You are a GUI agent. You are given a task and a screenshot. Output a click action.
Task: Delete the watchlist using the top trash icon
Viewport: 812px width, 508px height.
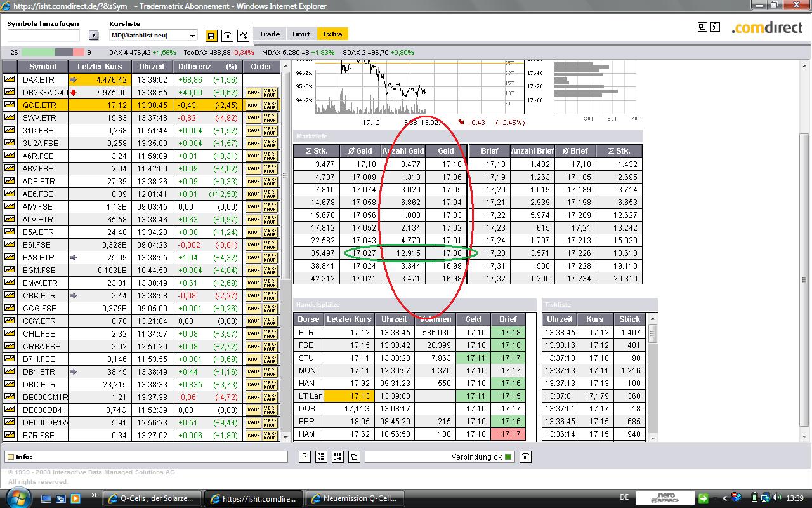[227, 36]
